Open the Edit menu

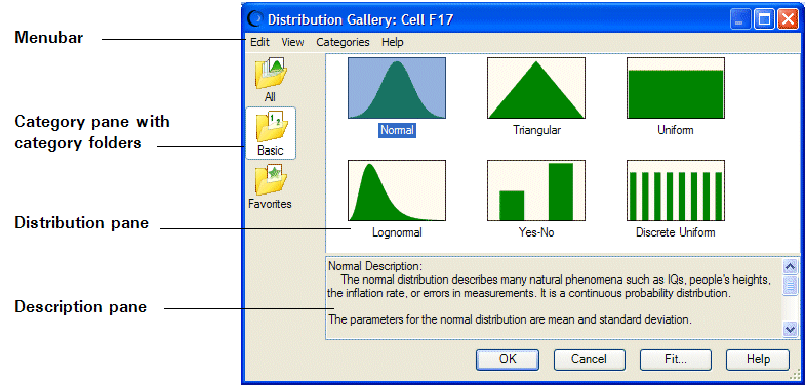260,42
